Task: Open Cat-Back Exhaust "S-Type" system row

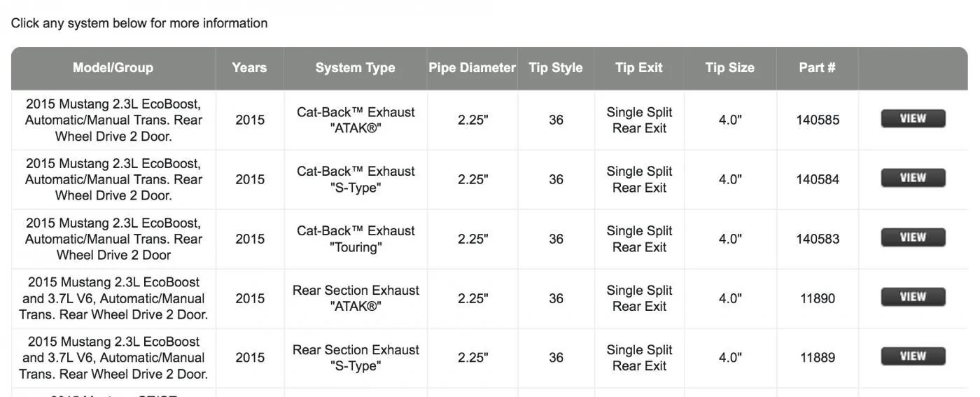Action: 489,179
